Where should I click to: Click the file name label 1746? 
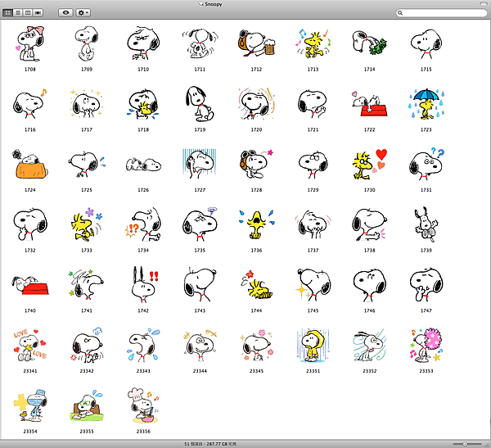click(370, 310)
